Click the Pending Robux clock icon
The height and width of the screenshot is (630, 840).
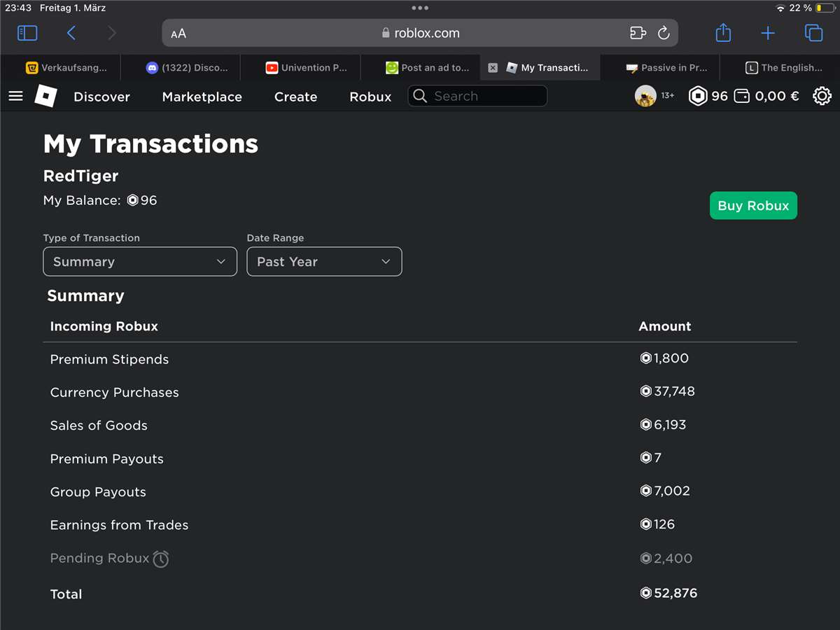click(x=161, y=559)
